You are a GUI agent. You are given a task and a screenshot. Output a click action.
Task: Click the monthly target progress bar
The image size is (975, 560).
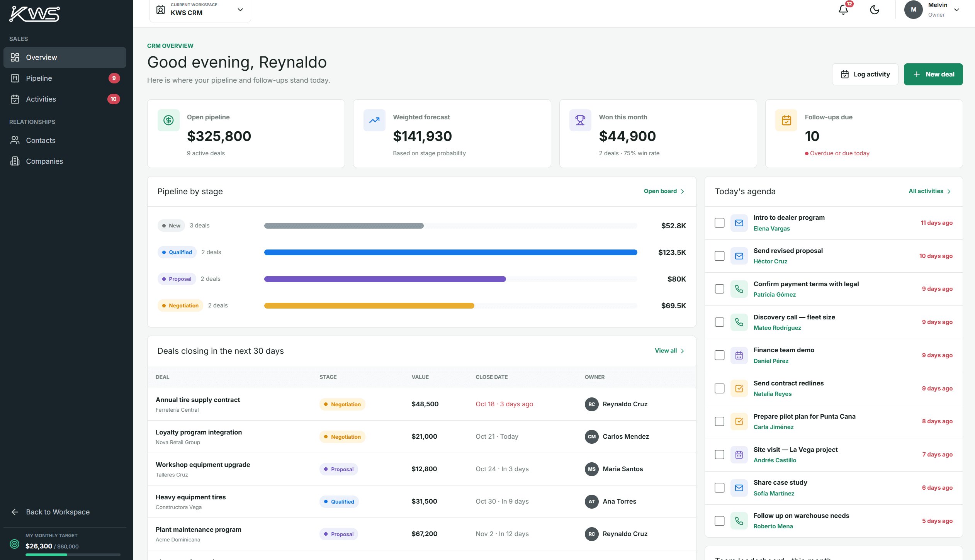point(73,555)
